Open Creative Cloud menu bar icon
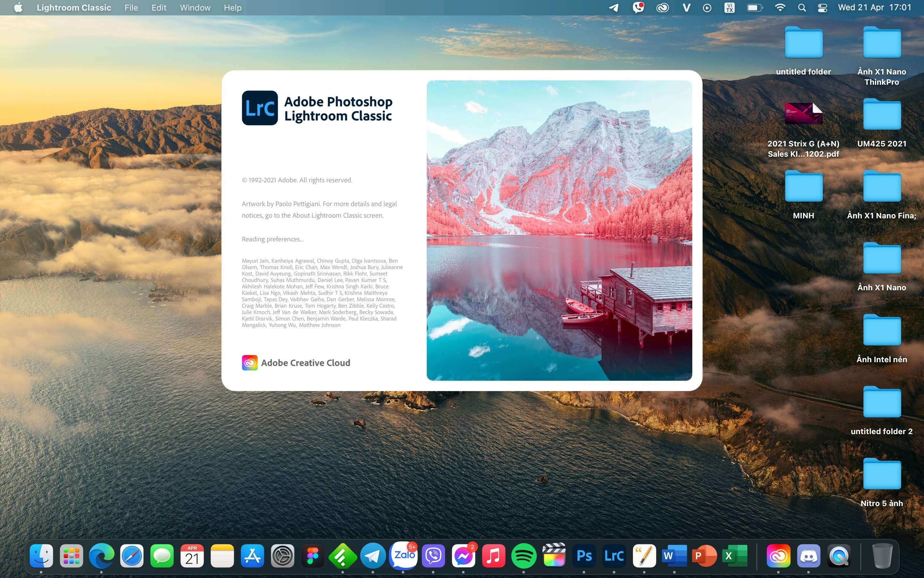The image size is (924, 578). pyautogui.click(x=663, y=8)
